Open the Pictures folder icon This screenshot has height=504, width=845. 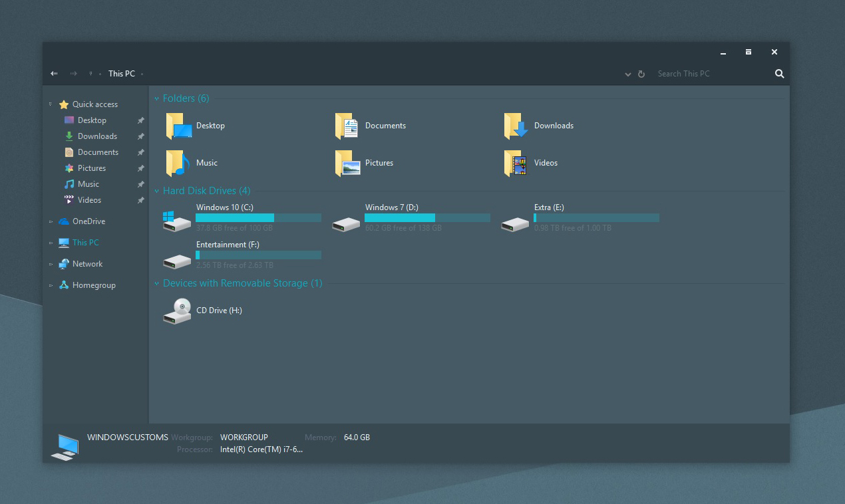[346, 163]
